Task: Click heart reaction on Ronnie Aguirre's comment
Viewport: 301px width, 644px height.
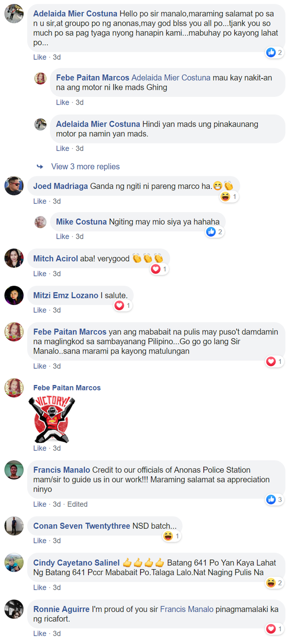Action: pos(271,629)
